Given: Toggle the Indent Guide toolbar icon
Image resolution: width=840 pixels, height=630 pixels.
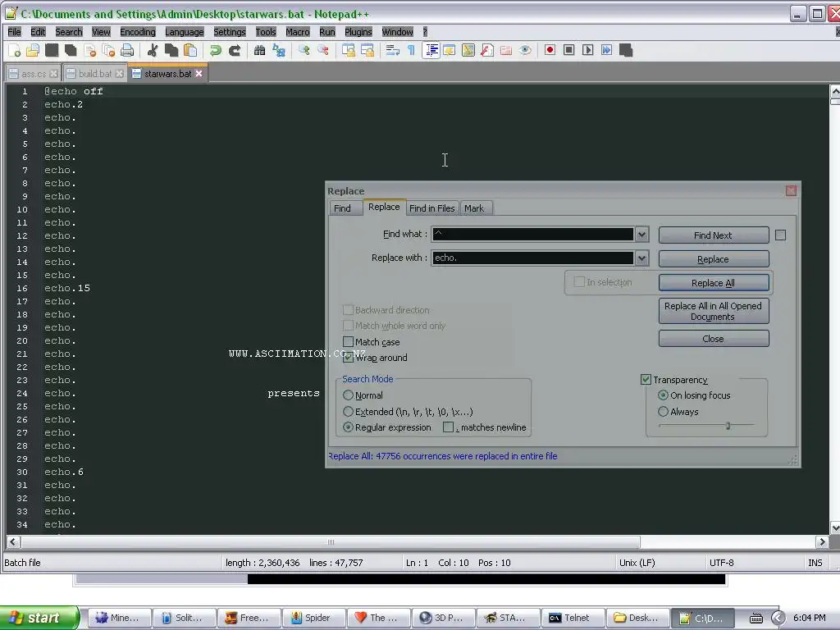Looking at the screenshot, I should tap(431, 50).
